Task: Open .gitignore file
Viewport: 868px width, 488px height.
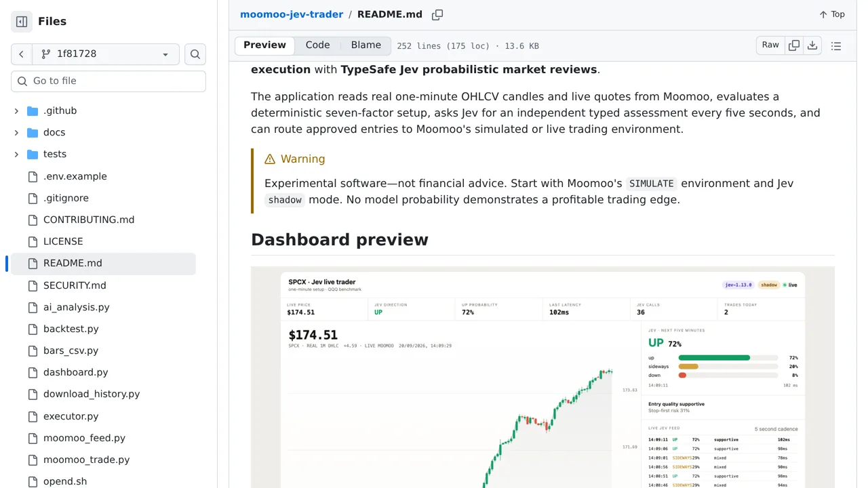Action: pos(66,198)
